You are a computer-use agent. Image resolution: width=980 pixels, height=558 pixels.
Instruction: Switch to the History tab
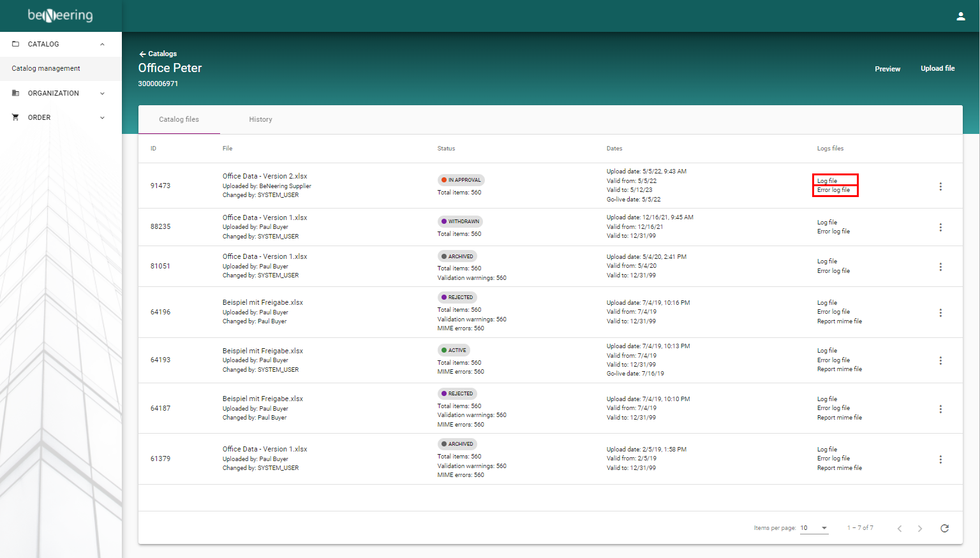click(260, 119)
